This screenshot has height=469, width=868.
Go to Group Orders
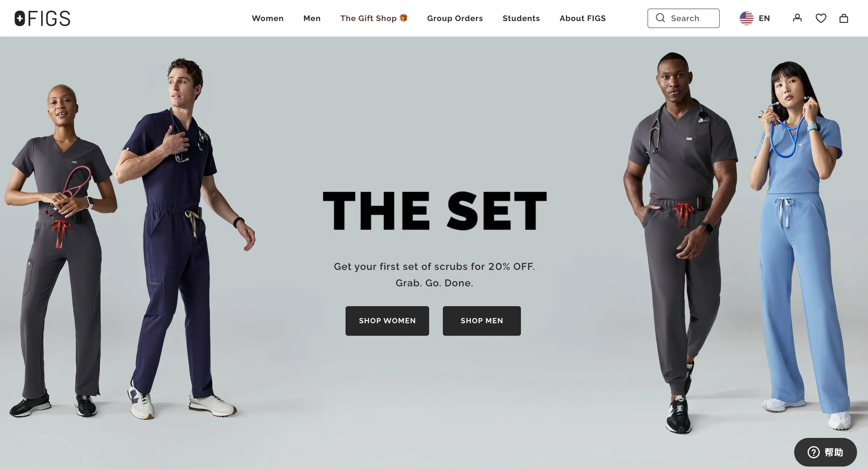click(x=455, y=18)
